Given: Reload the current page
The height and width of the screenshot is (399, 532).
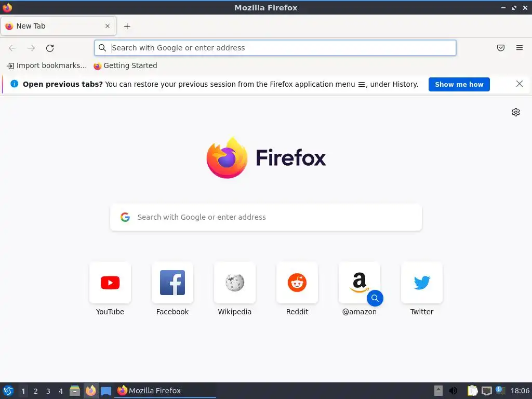Looking at the screenshot, I should (x=50, y=48).
